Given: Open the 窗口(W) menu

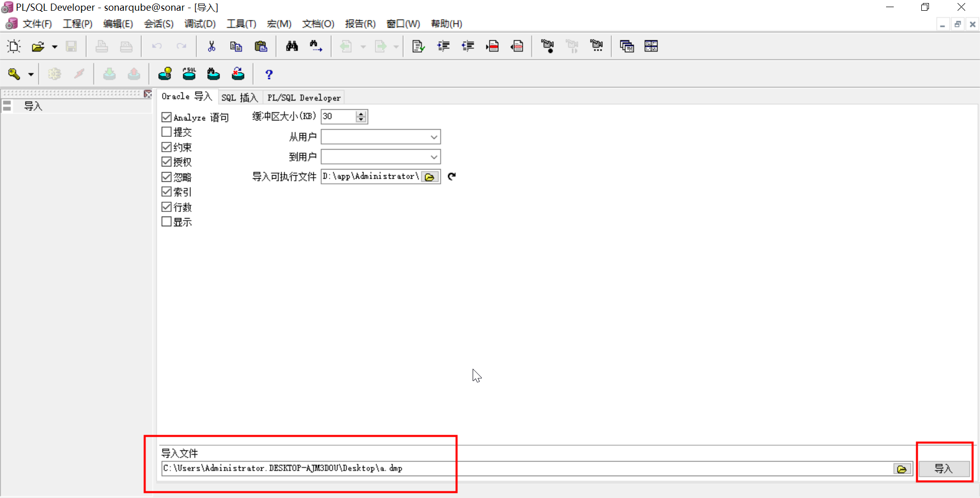Looking at the screenshot, I should (403, 24).
